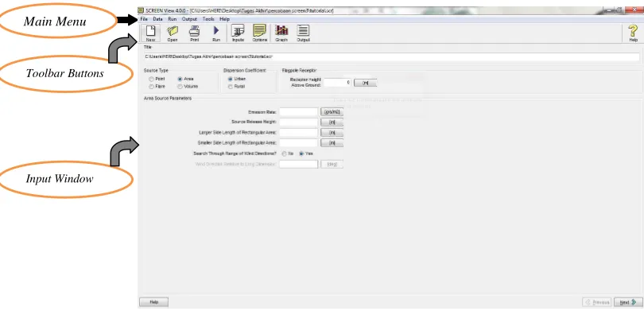
Task: Click the Help button at bottom left
Action: click(154, 302)
